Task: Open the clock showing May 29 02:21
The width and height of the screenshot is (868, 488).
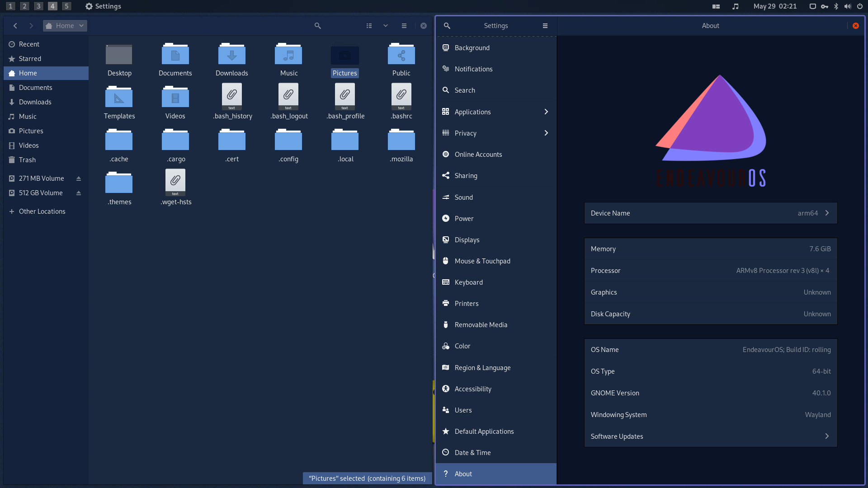Action: point(775,6)
